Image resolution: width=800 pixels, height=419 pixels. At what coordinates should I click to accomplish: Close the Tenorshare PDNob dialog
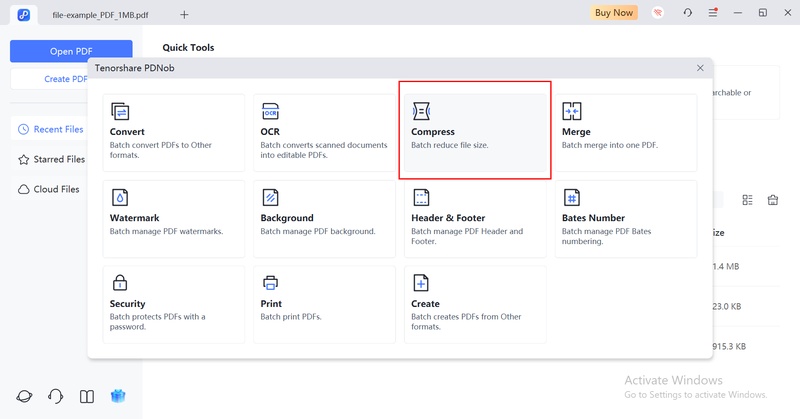tap(700, 68)
